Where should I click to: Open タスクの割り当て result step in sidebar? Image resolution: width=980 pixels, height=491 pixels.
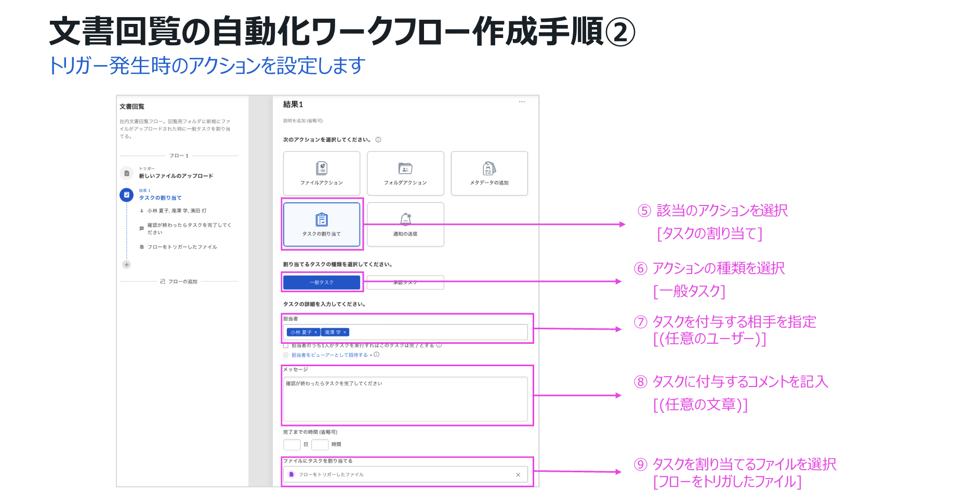click(x=160, y=198)
